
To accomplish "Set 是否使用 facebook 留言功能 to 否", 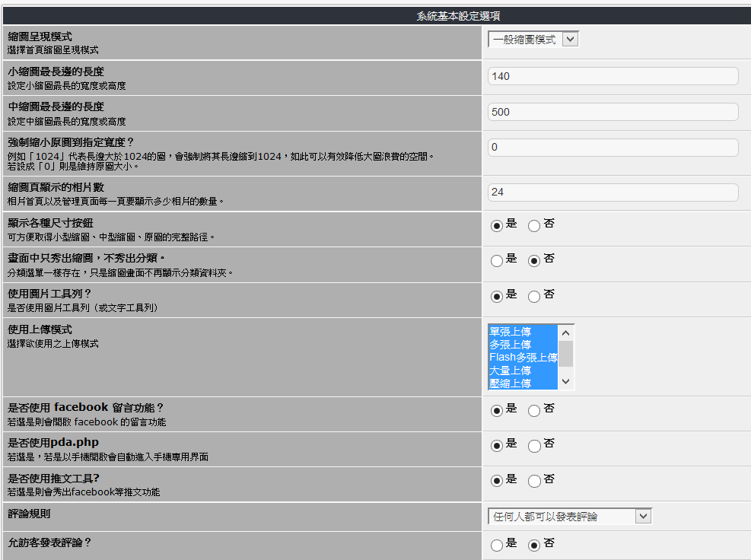I will (x=534, y=410).
